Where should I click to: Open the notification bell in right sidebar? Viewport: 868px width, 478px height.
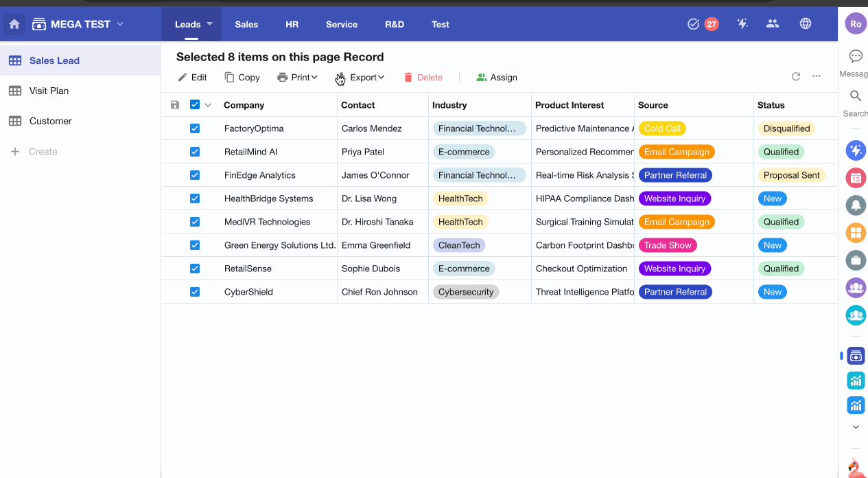(x=856, y=205)
